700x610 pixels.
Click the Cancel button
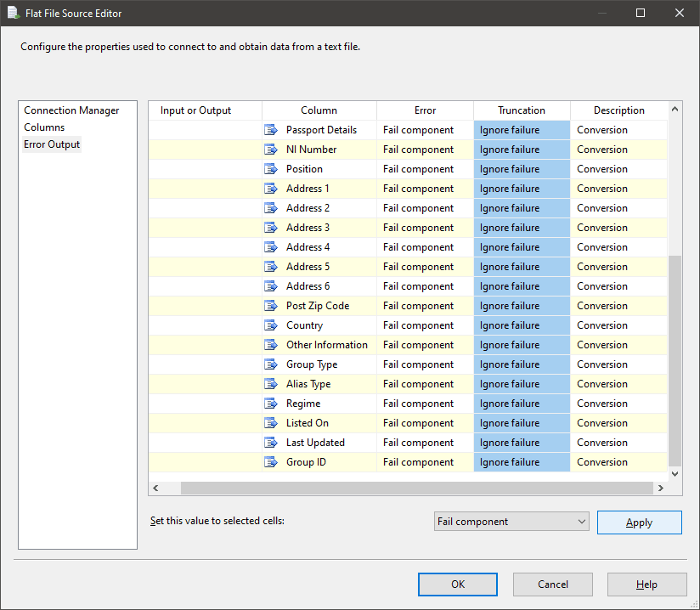[x=553, y=585]
